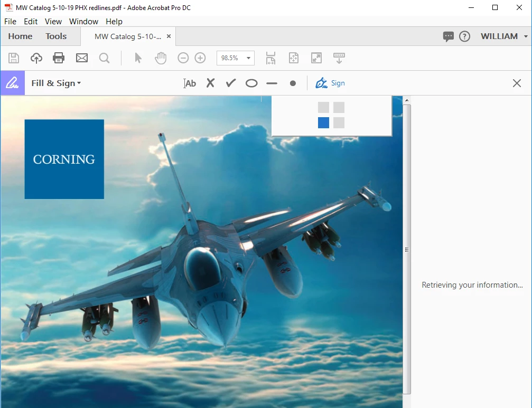Select the hand pan tool
This screenshot has width=532, height=408.
tap(161, 58)
